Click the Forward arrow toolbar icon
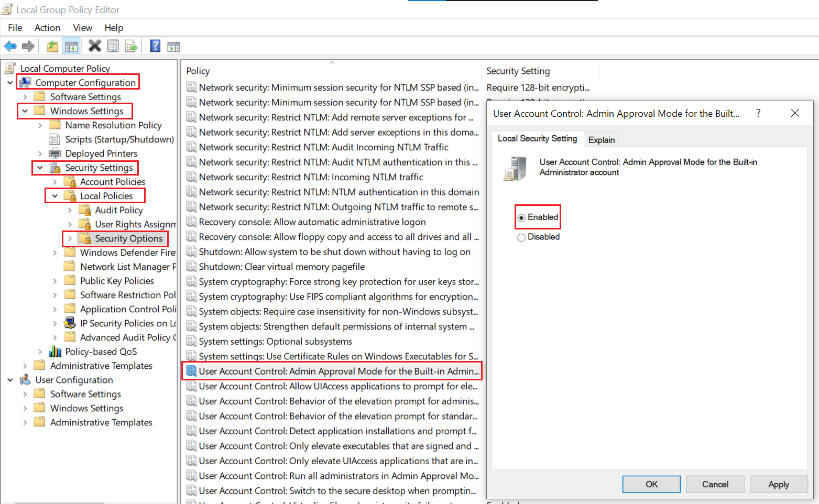 click(28, 46)
